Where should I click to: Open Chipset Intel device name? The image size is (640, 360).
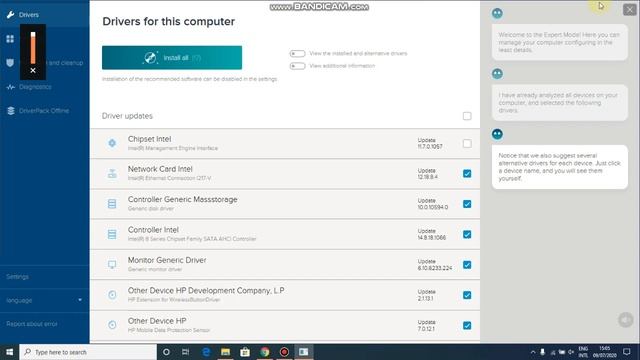149,139
